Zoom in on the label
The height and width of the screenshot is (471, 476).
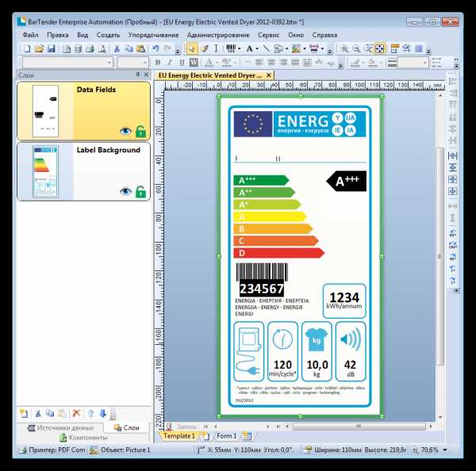click(344, 48)
